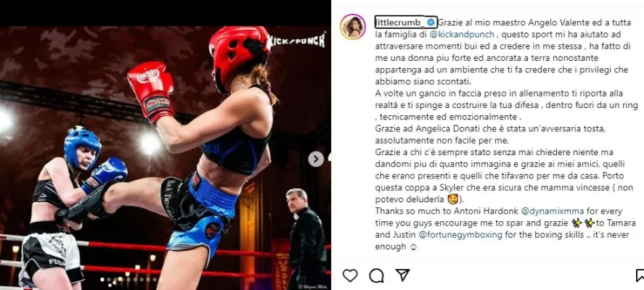Share the post with the paper plane icon
The width and height of the screenshot is (644, 290).
(x=402, y=275)
